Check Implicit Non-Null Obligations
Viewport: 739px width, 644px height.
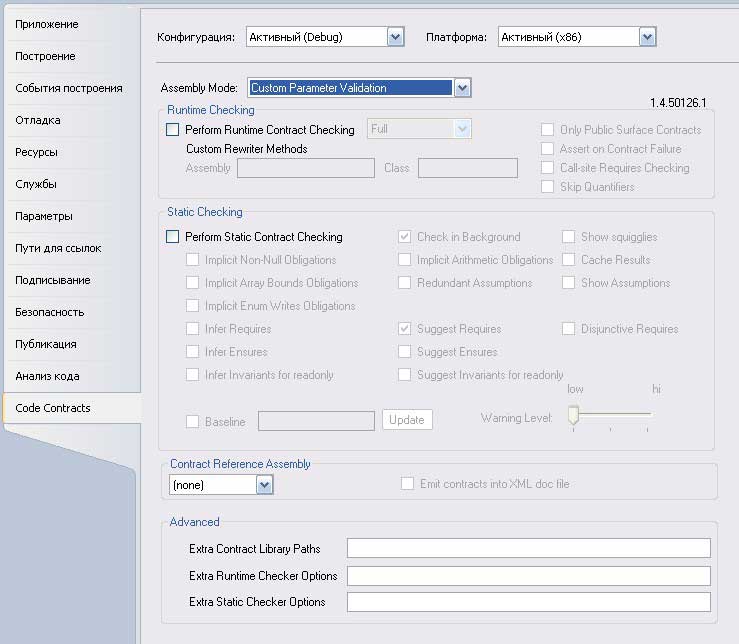[x=192, y=260]
